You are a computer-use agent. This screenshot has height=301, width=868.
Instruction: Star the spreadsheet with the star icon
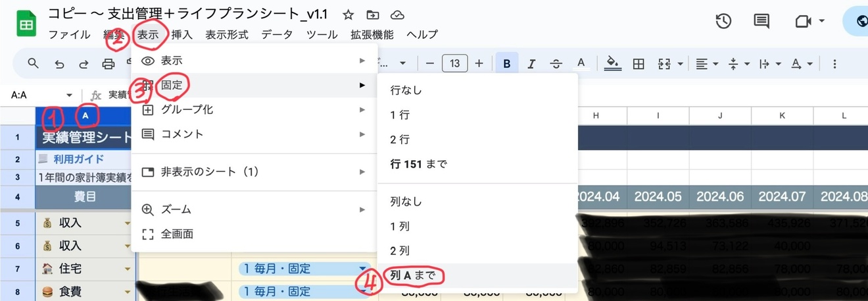(x=349, y=14)
